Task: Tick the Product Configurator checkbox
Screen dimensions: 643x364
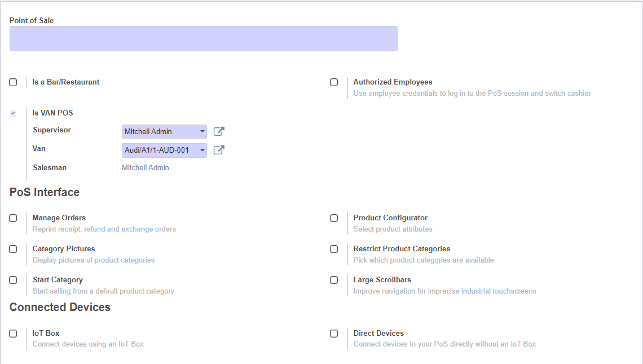Action: tap(334, 218)
